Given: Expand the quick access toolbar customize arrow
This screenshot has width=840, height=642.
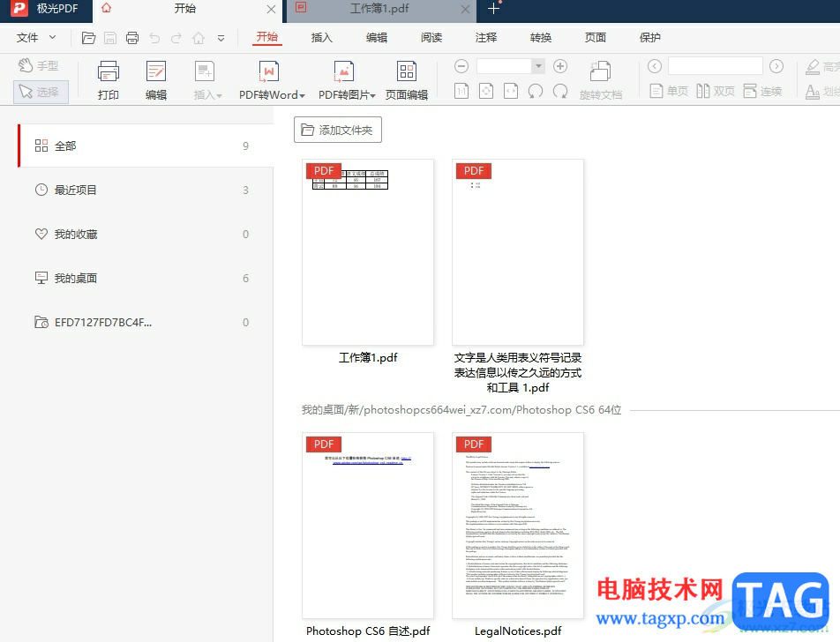Looking at the screenshot, I should click(221, 38).
